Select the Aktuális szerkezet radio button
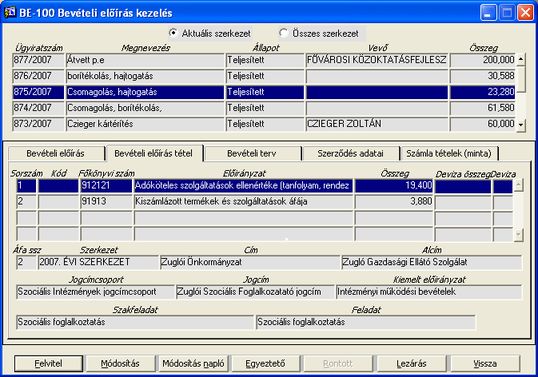This screenshot has width=538, height=377. [174, 33]
